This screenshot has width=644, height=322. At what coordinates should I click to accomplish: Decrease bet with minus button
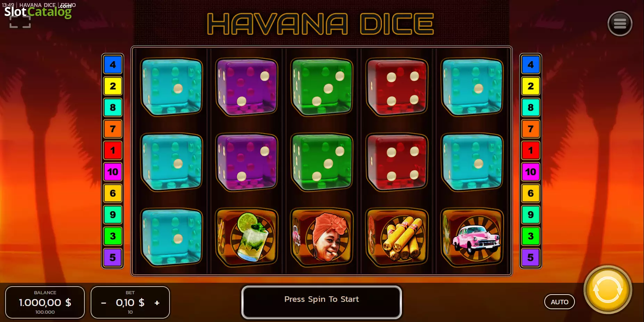(x=104, y=303)
